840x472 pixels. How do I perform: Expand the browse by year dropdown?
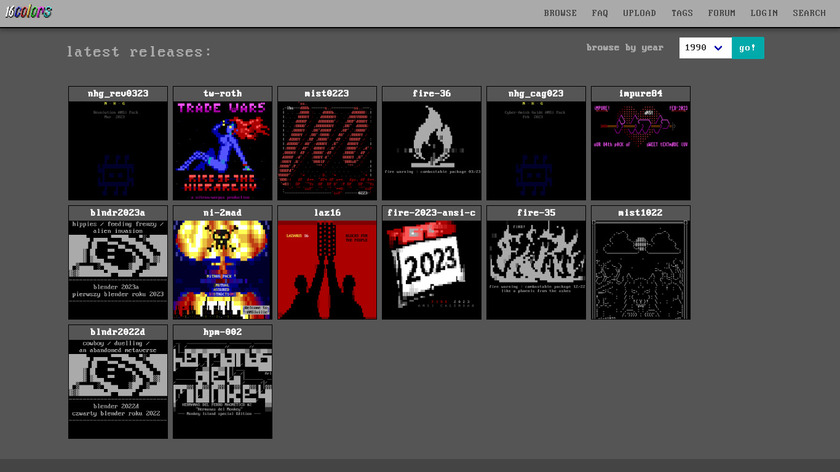[705, 48]
